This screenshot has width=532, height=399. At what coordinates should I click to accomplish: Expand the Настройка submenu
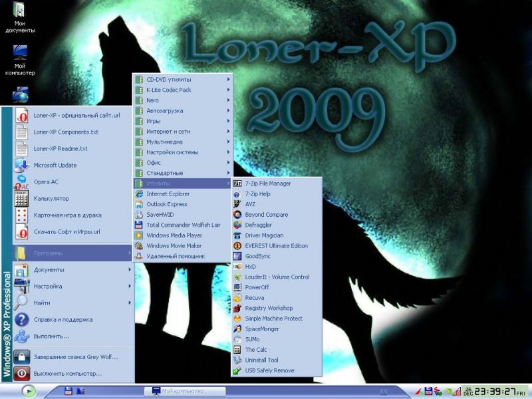click(x=48, y=287)
